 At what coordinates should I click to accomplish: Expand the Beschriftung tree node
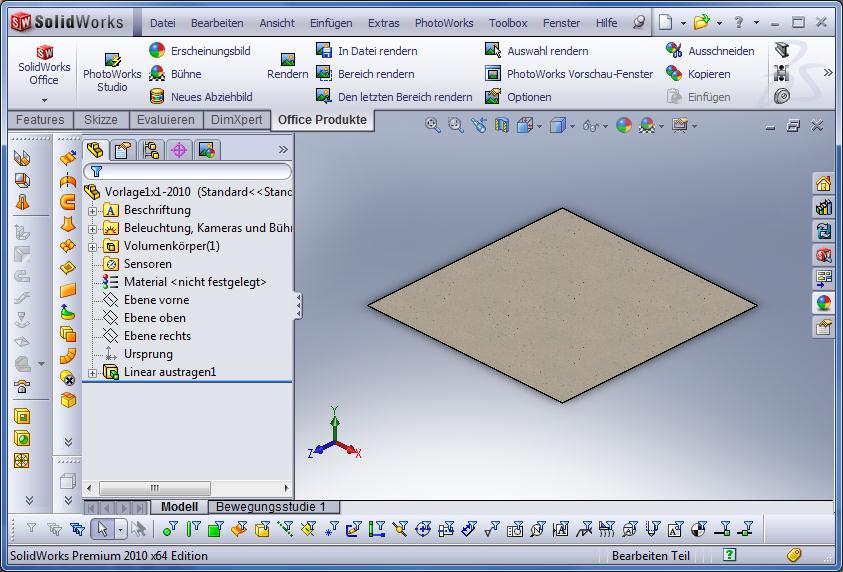click(x=93, y=211)
